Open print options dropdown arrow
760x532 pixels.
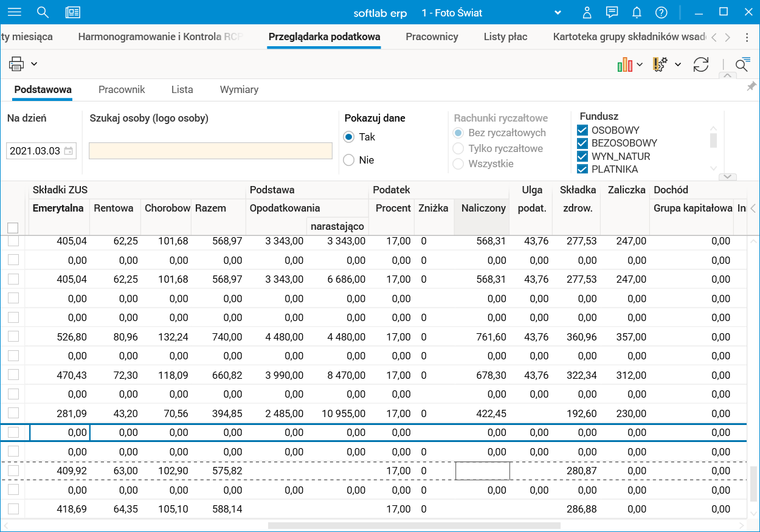tap(34, 64)
